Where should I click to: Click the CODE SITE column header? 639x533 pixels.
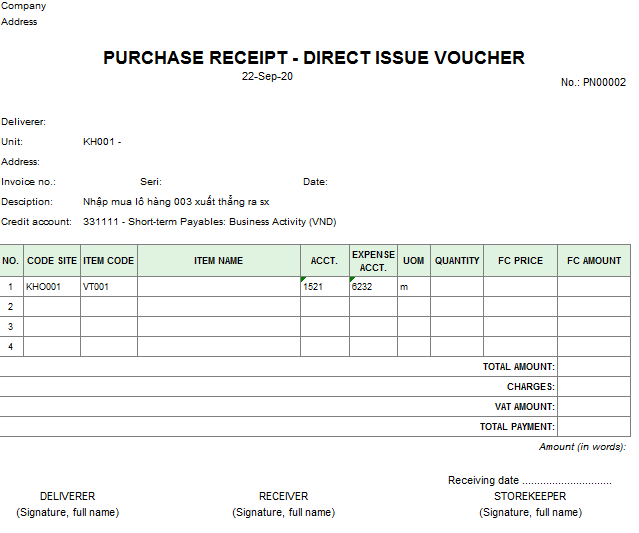[52, 261]
